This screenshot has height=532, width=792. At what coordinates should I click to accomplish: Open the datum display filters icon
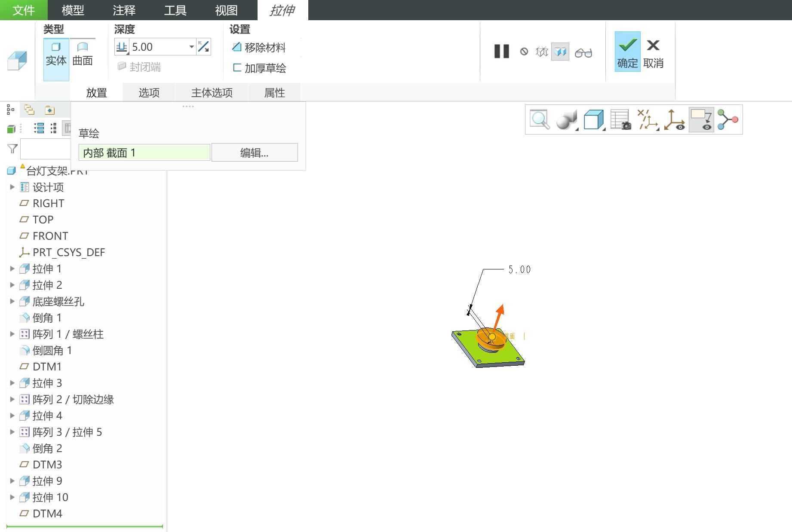tap(648, 119)
